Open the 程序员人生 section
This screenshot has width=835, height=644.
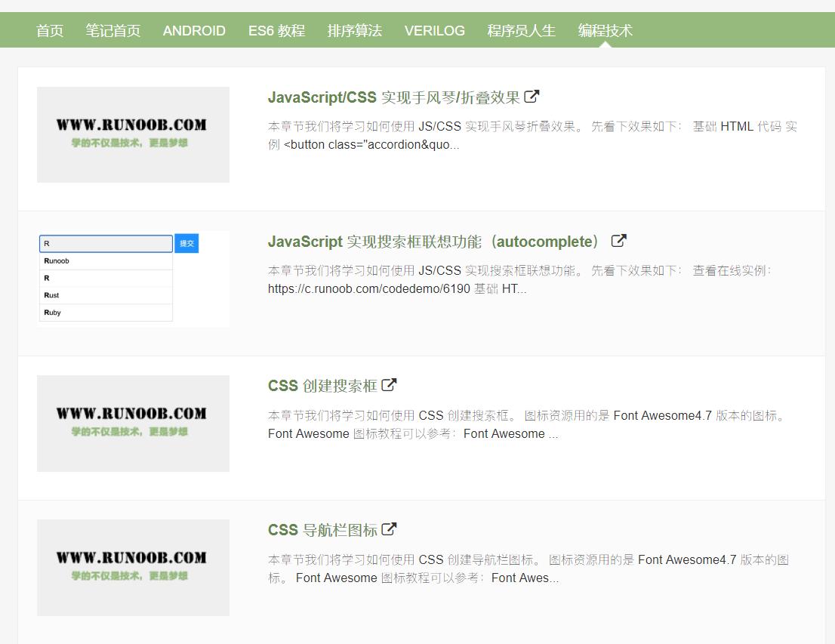521,30
